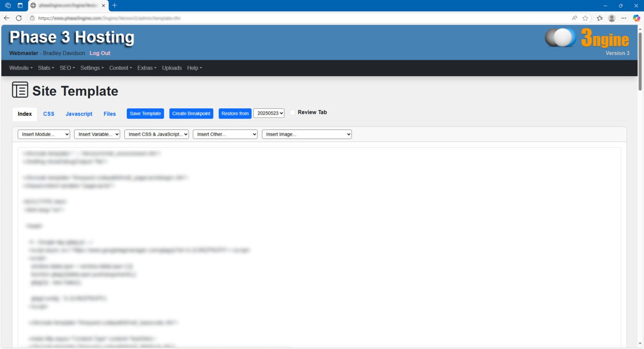The width and height of the screenshot is (644, 349).
Task: Open the Read Aloud icon in address bar
Action: (574, 18)
